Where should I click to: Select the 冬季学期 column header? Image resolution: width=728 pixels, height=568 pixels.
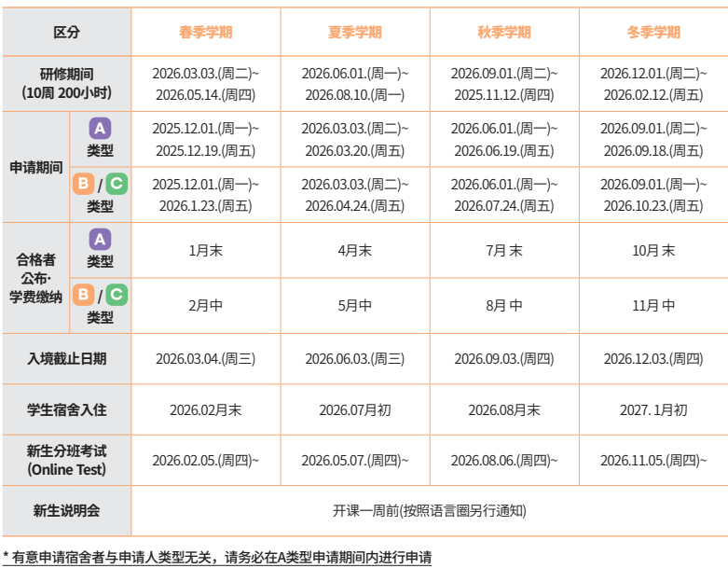tap(652, 32)
